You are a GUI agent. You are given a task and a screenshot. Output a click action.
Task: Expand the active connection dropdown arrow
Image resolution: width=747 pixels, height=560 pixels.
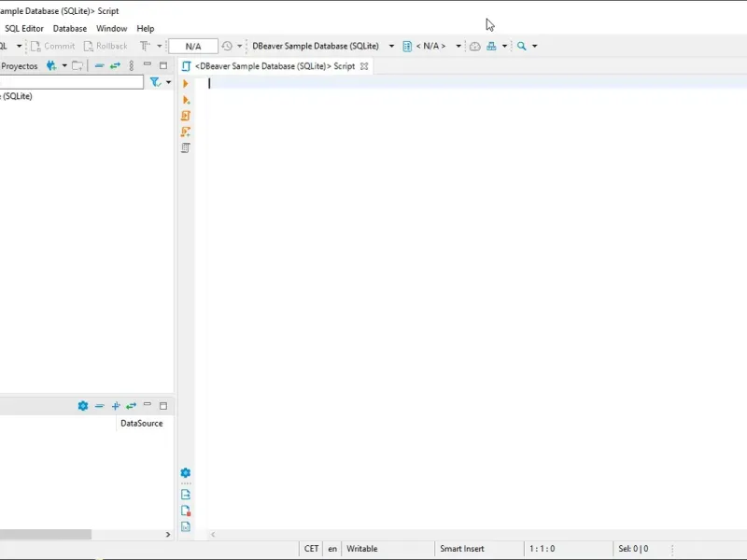click(x=391, y=46)
